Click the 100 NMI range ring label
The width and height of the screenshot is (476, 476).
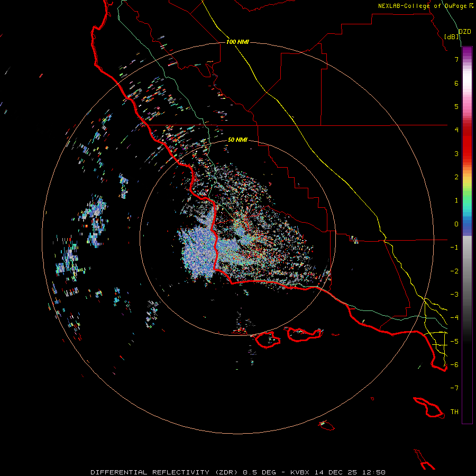[237, 42]
